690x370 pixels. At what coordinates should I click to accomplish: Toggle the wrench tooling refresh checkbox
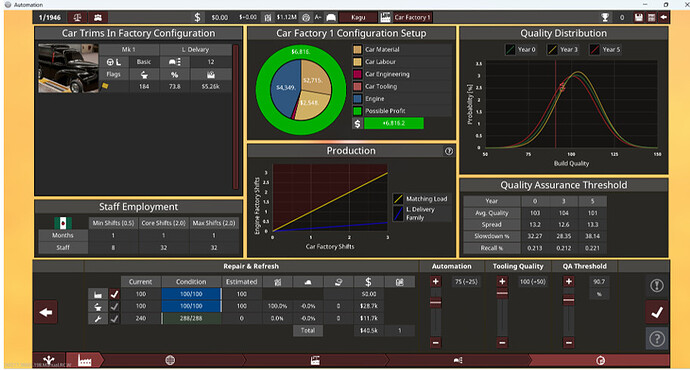114,319
